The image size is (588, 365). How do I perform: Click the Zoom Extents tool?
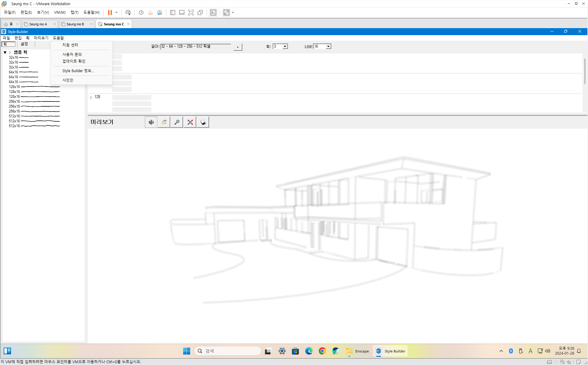[190, 122]
